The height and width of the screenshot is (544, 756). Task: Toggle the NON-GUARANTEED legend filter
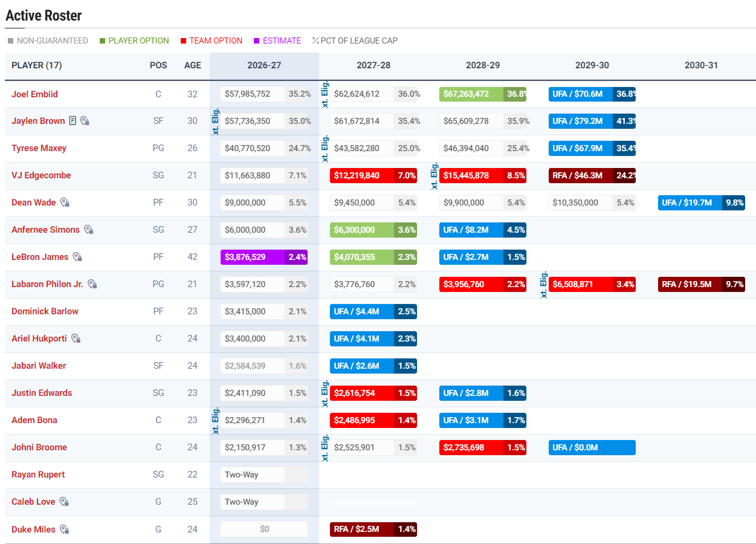(48, 40)
